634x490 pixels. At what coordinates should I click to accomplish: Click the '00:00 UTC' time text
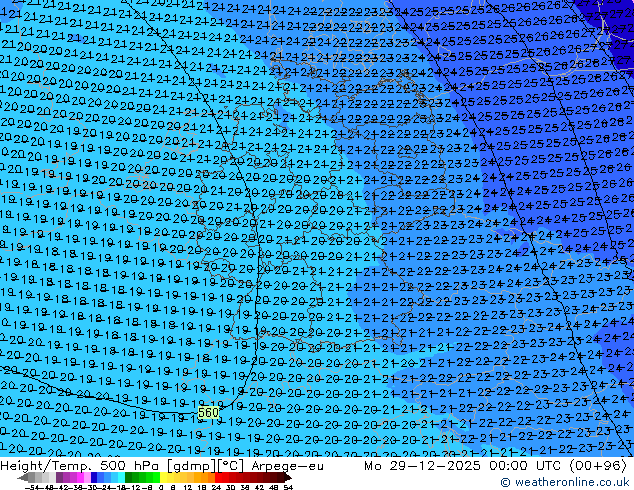coord(524,466)
